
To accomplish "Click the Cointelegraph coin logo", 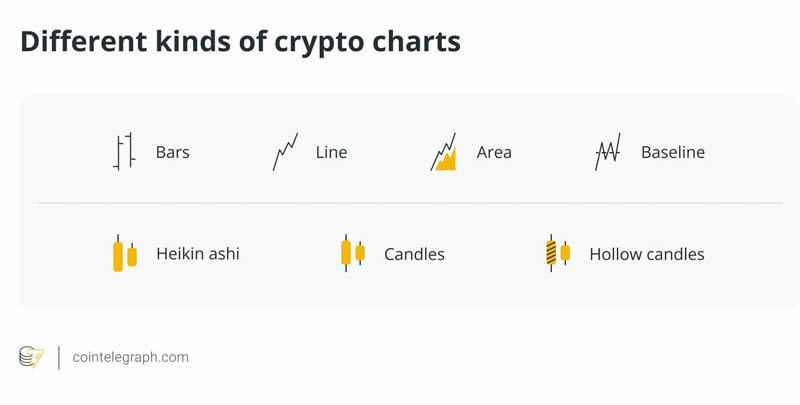I will click(32, 357).
